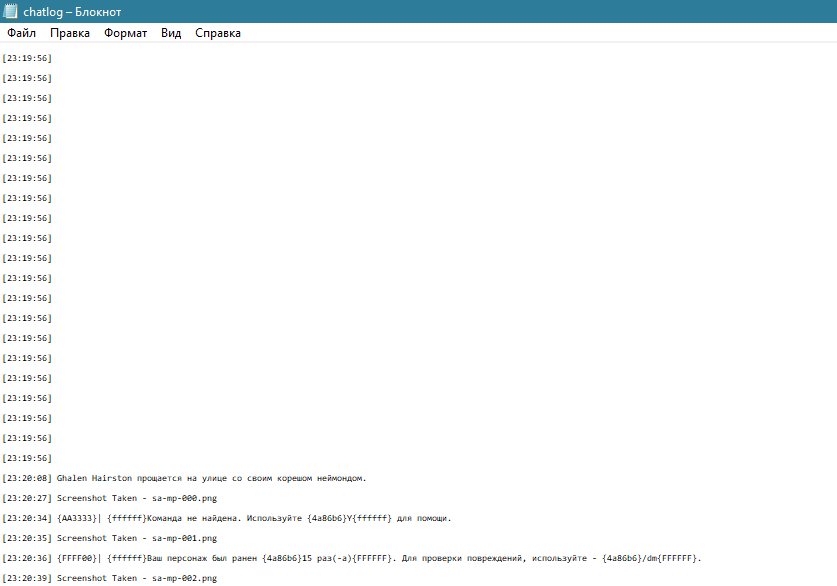Click the sa-mp-000.png filename text

184,498
